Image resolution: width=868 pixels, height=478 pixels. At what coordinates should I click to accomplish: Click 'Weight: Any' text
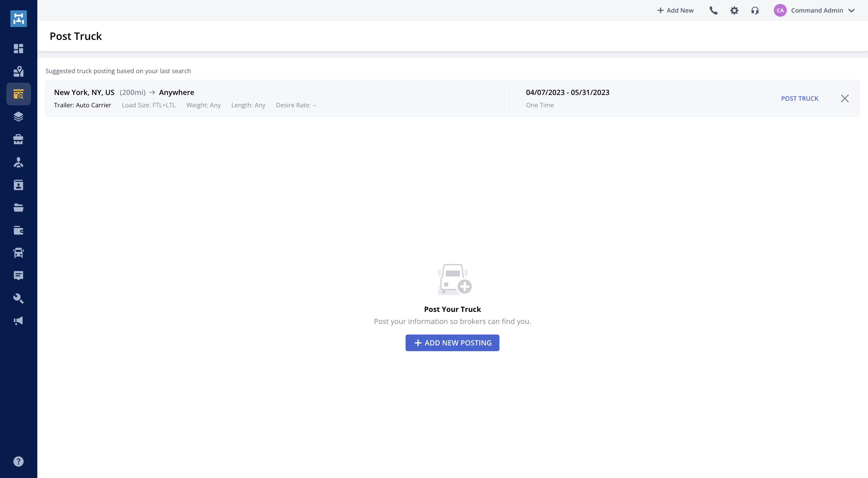pos(204,105)
